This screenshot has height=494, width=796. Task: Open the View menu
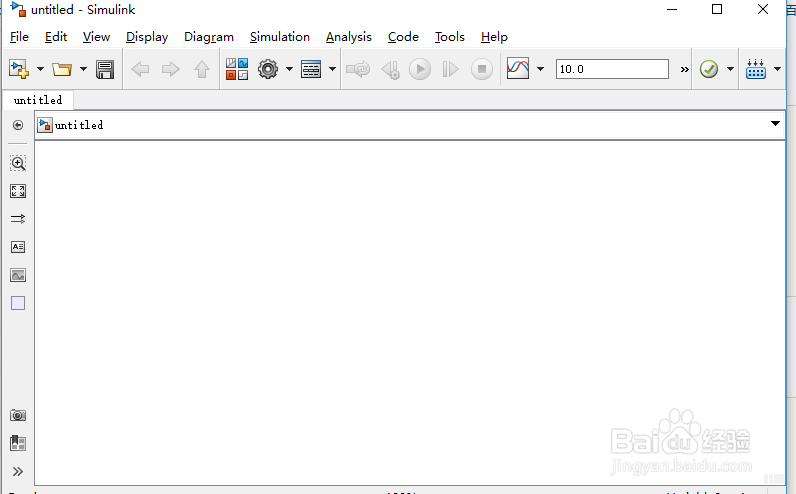click(x=96, y=37)
